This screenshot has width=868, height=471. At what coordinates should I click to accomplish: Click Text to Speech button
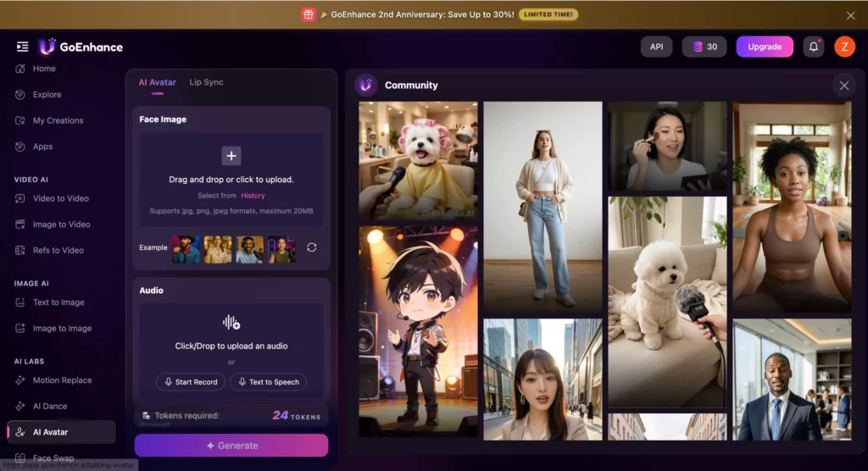click(x=269, y=382)
